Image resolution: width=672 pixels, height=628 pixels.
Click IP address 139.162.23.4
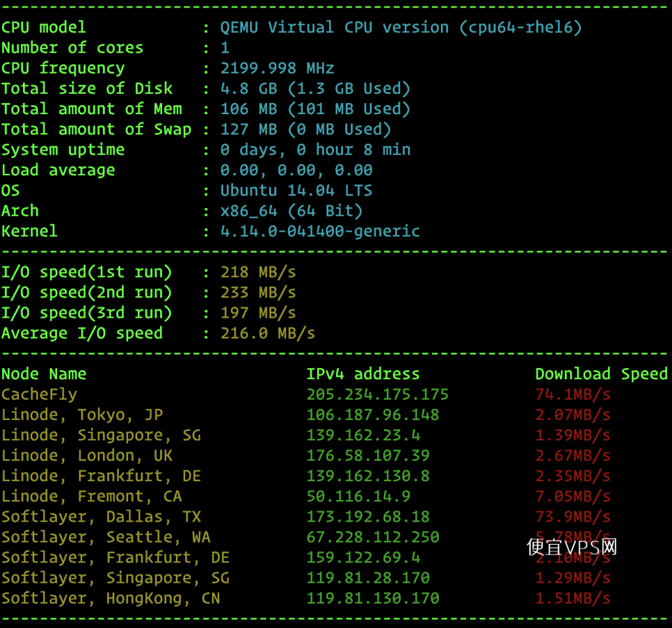pos(364,435)
